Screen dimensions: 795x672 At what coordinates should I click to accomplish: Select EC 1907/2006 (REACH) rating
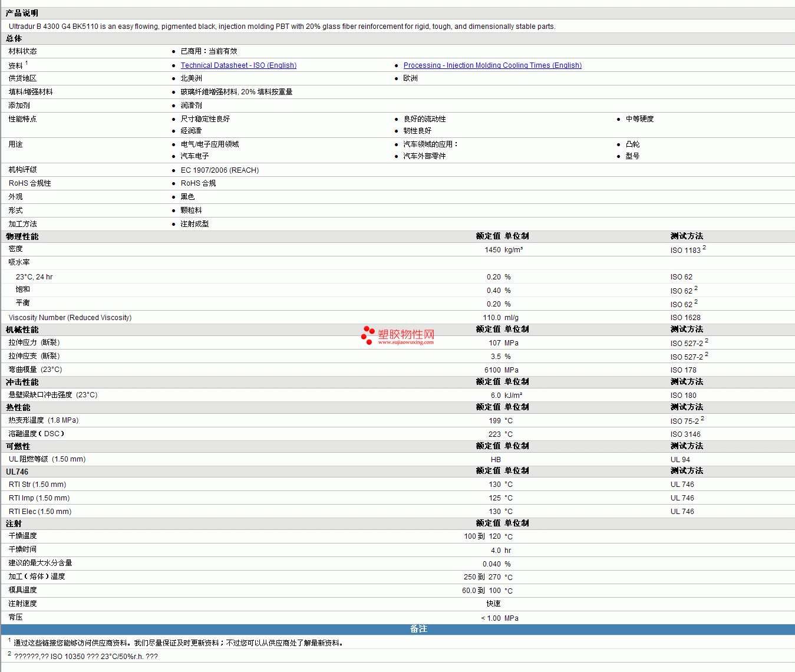(219, 170)
